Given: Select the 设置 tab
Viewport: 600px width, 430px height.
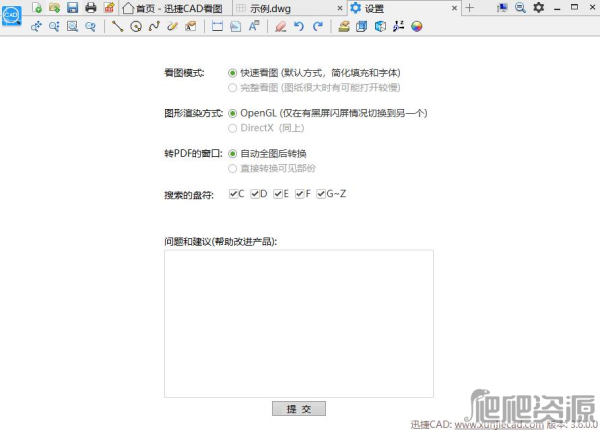Looking at the screenshot, I should [404, 8].
